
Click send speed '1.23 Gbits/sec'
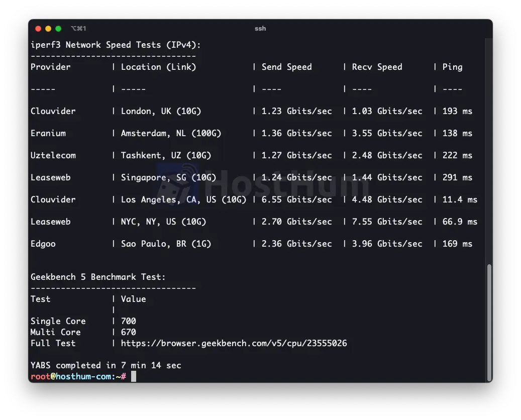pos(297,111)
